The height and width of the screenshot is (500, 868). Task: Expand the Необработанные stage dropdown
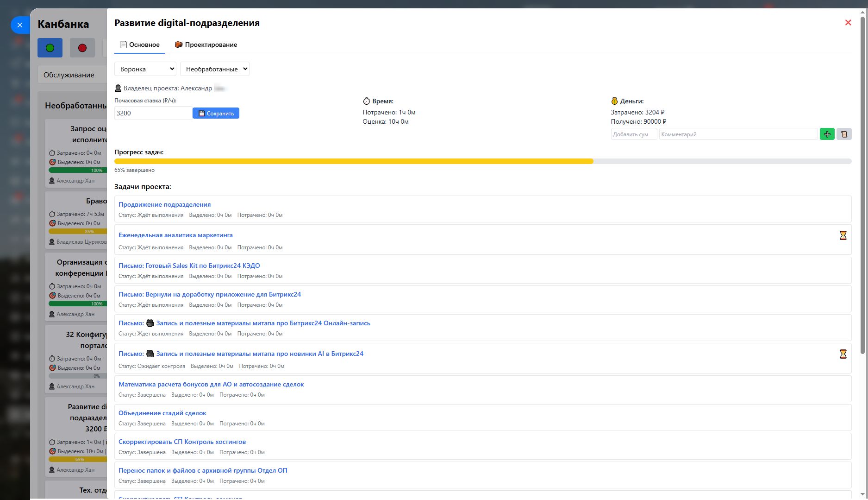(x=214, y=69)
